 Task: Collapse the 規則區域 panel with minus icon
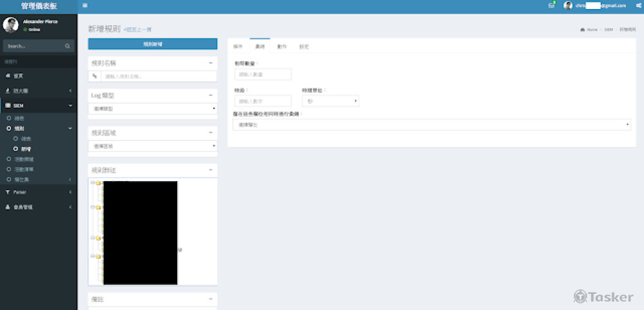(x=211, y=132)
